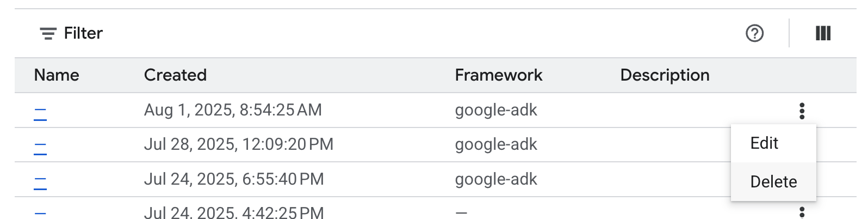Click the Filter lines icon
The image size is (868, 219).
(x=48, y=34)
